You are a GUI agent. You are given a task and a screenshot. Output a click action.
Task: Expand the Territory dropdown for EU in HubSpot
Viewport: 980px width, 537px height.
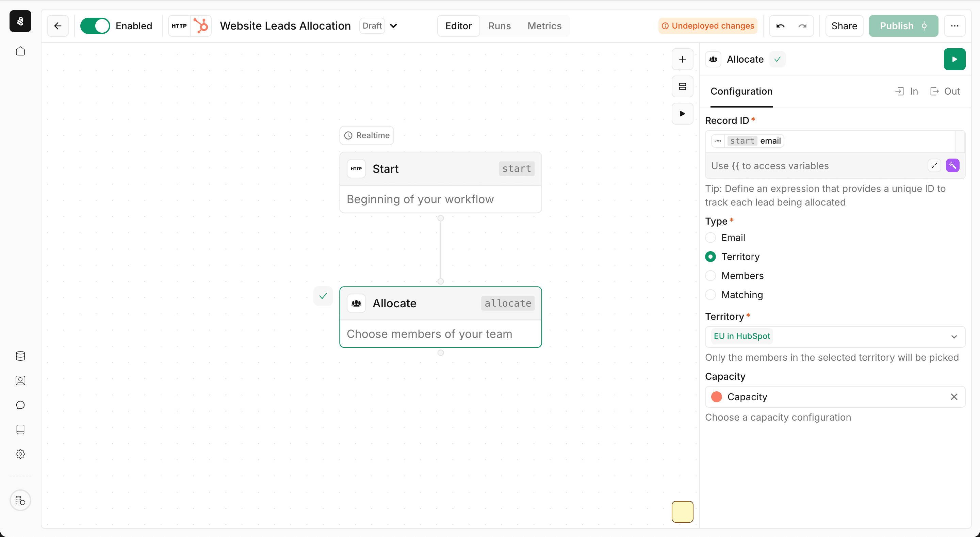coord(953,336)
